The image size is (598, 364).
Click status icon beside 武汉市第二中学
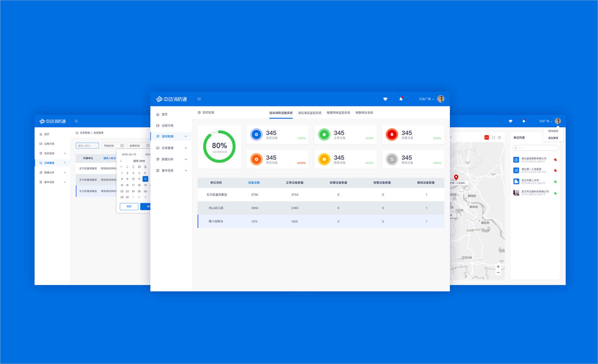point(555,182)
